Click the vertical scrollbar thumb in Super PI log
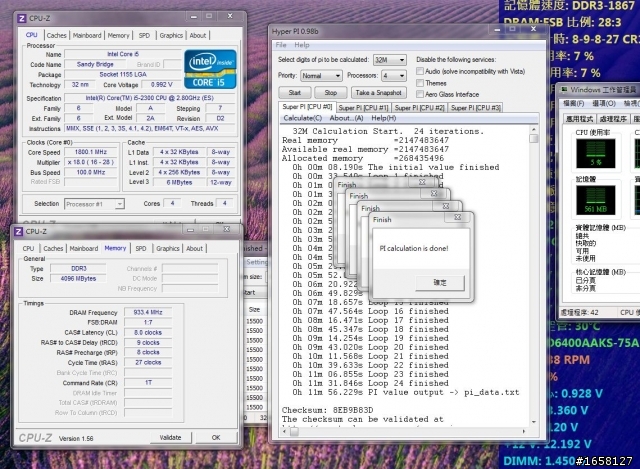640x469 pixels. point(533,139)
